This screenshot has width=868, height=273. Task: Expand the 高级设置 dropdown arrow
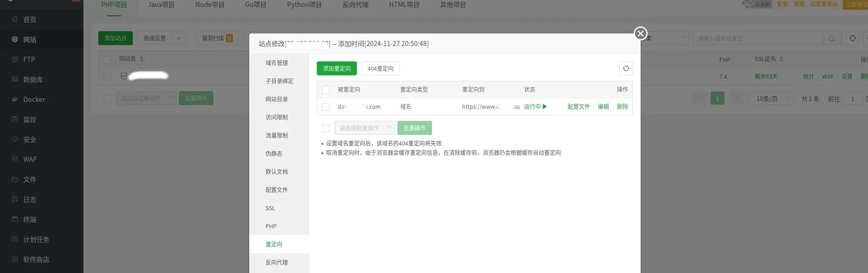click(178, 38)
